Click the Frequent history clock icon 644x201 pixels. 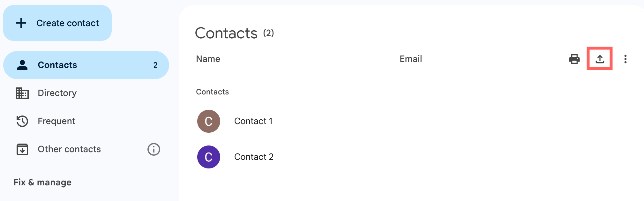22,121
